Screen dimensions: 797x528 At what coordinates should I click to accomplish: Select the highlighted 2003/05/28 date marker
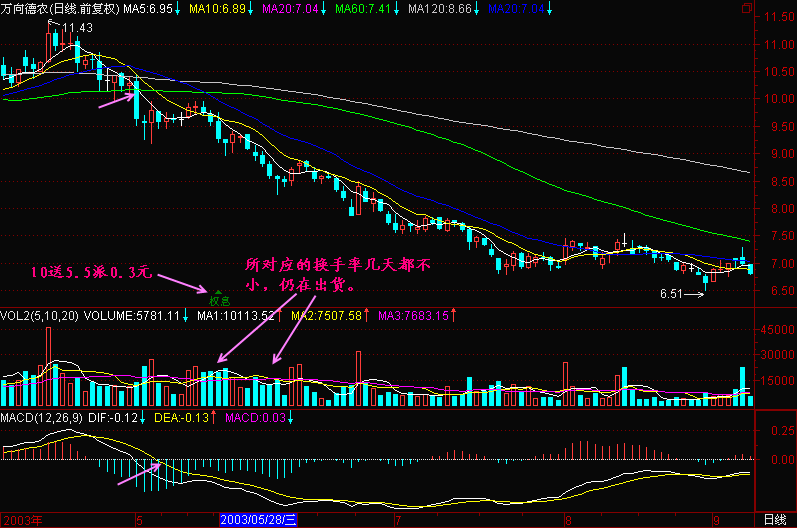click(x=258, y=520)
